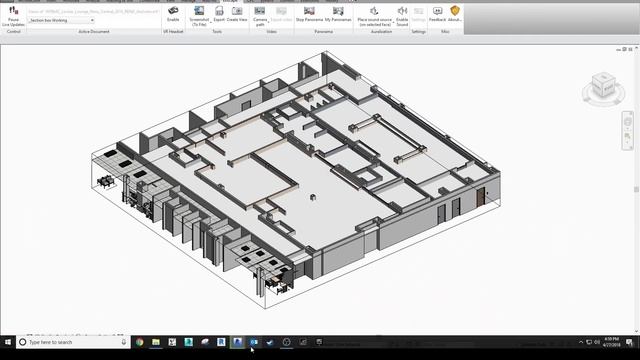This screenshot has height=360, width=640.
Task: Click the Windows Start button
Action: [x=8, y=342]
